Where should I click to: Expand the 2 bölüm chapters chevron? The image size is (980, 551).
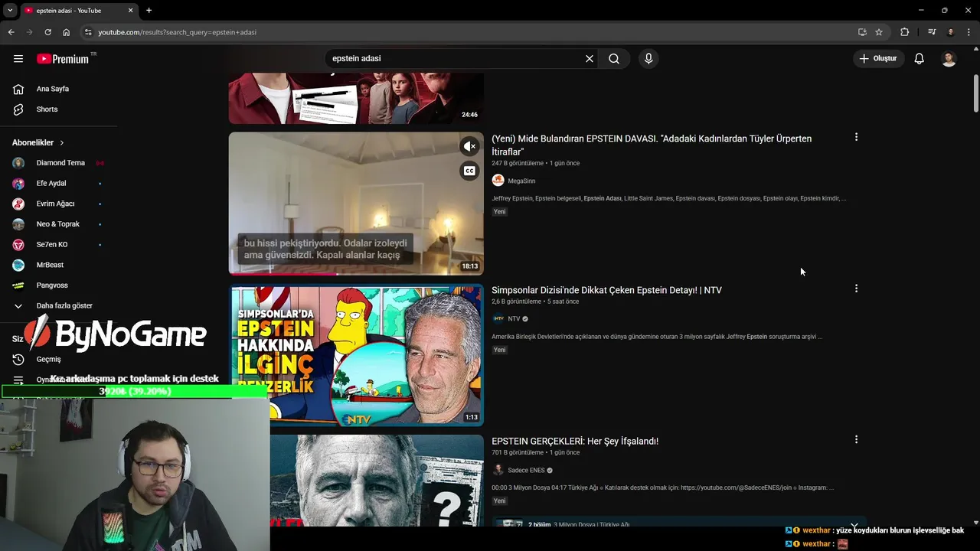854,525
